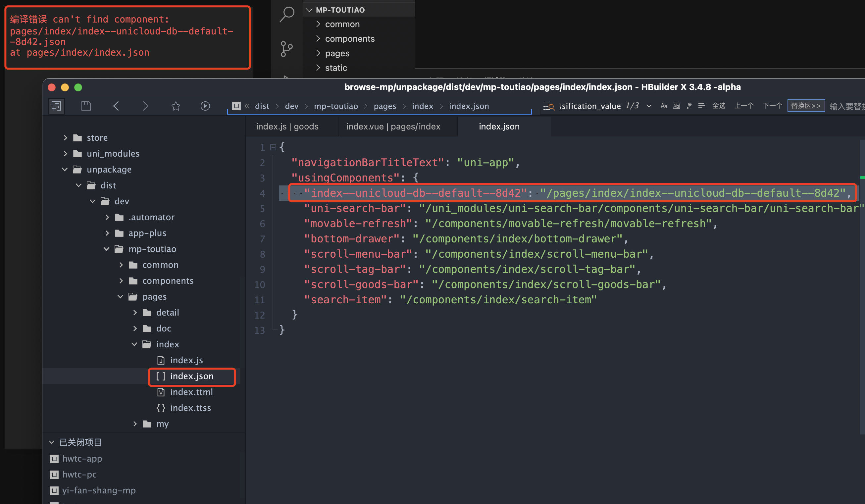
Task: Collapse the unpackage folder
Action: pos(65,169)
